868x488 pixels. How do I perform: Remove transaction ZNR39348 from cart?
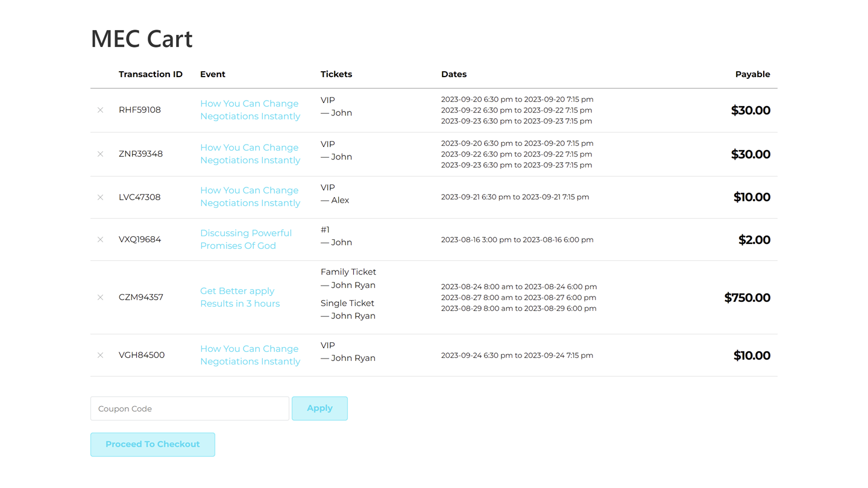pyautogui.click(x=101, y=154)
